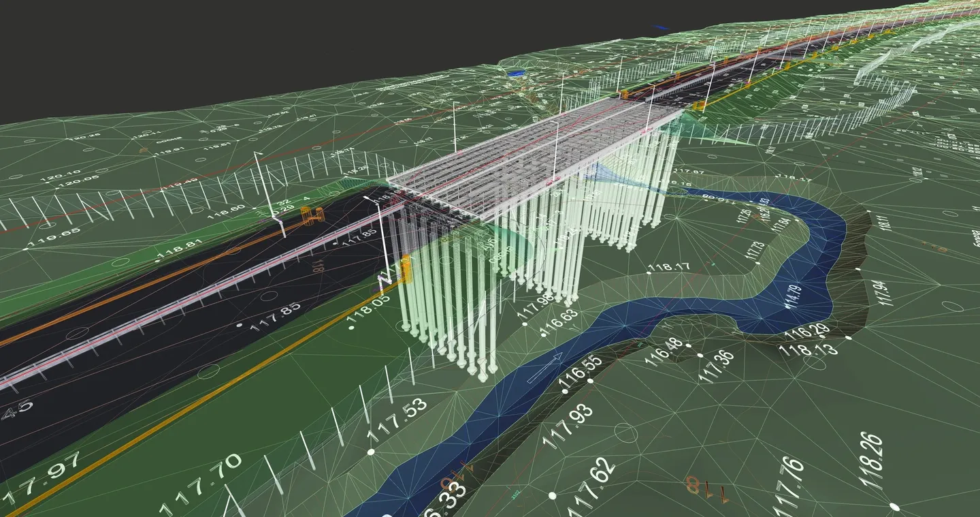
Task: Click the 117.93 elevation label
Action: point(568,425)
